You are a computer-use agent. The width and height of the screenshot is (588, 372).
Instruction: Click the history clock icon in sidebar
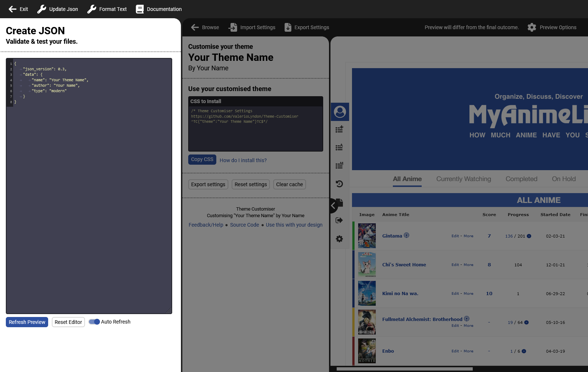(339, 184)
